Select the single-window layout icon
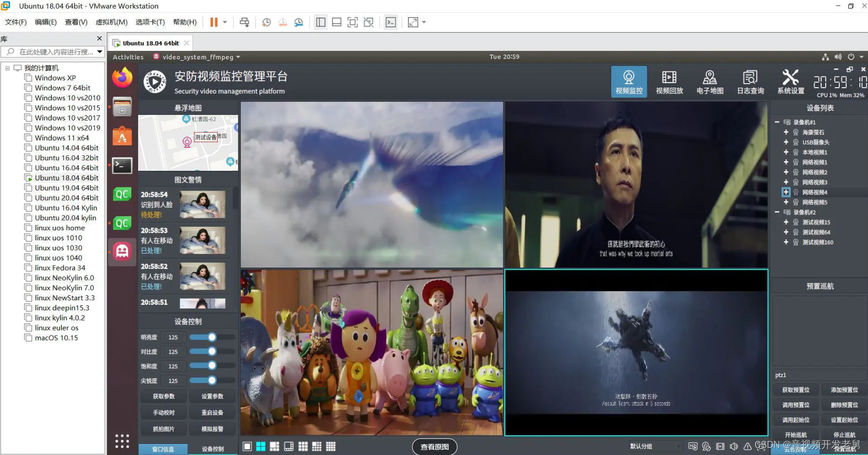Screen dimensions: 868x455 click(x=247, y=446)
